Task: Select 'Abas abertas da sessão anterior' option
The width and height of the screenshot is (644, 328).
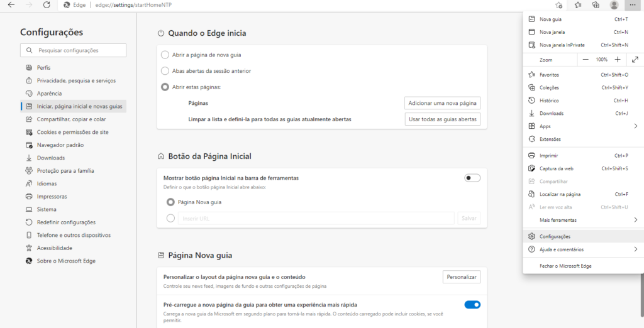Action: click(165, 71)
